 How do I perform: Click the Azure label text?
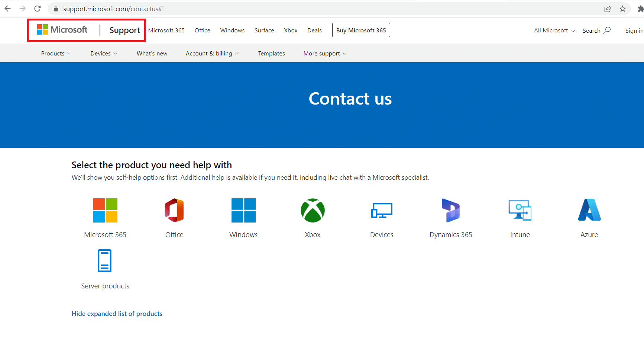click(589, 235)
